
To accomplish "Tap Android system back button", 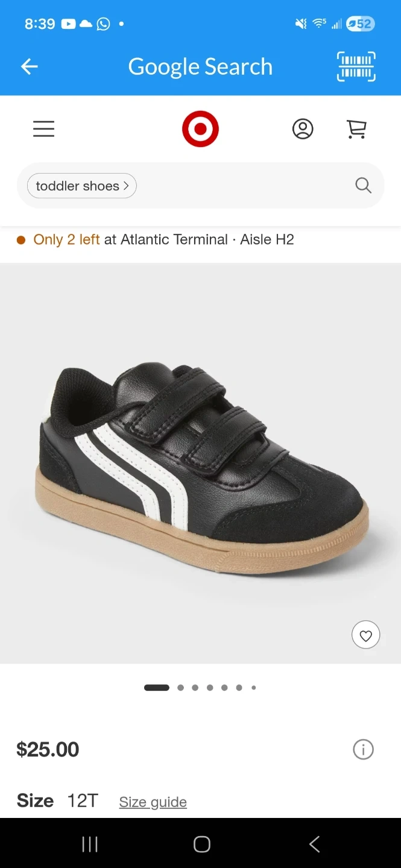I will 314,844.
